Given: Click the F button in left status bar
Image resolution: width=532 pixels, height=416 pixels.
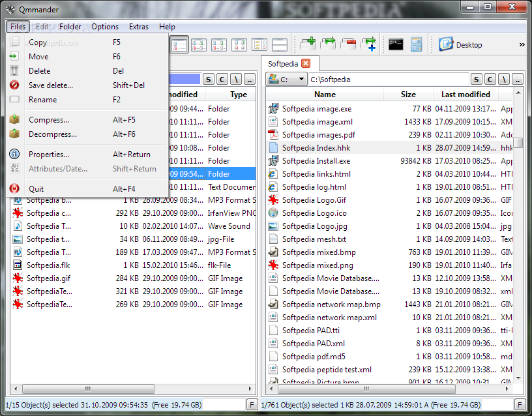Looking at the screenshot, I should (x=252, y=404).
